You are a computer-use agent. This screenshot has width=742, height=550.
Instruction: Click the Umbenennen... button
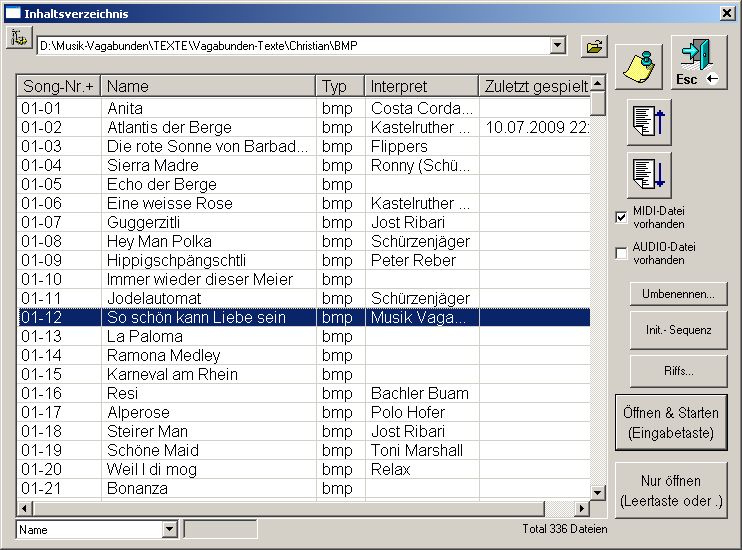coord(678,294)
